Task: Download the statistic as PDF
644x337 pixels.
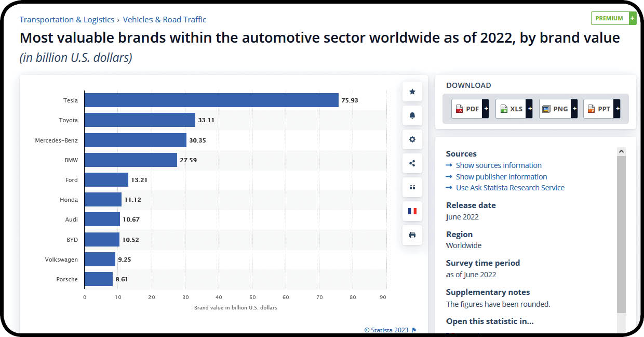Action: tap(470, 109)
